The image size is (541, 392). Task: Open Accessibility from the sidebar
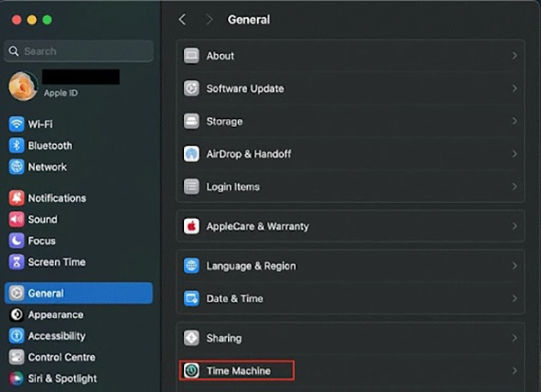click(57, 336)
